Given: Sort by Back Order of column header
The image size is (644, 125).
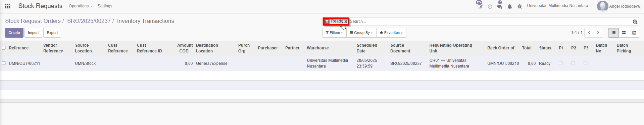Looking at the screenshot, I should pos(501,48).
